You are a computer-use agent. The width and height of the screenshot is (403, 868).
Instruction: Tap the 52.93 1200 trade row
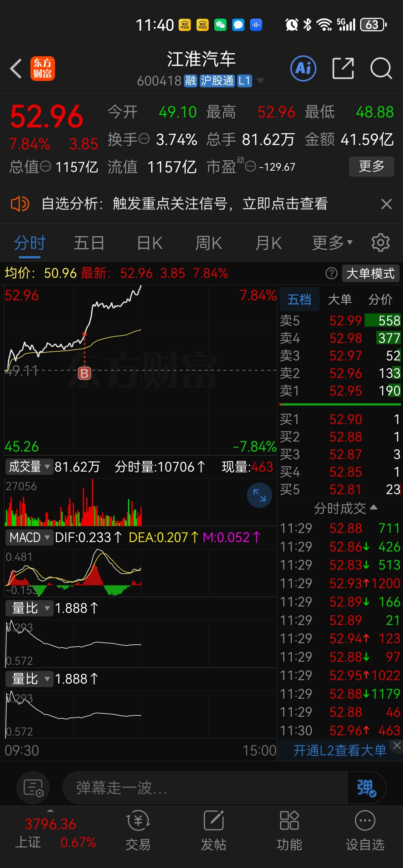tap(340, 583)
